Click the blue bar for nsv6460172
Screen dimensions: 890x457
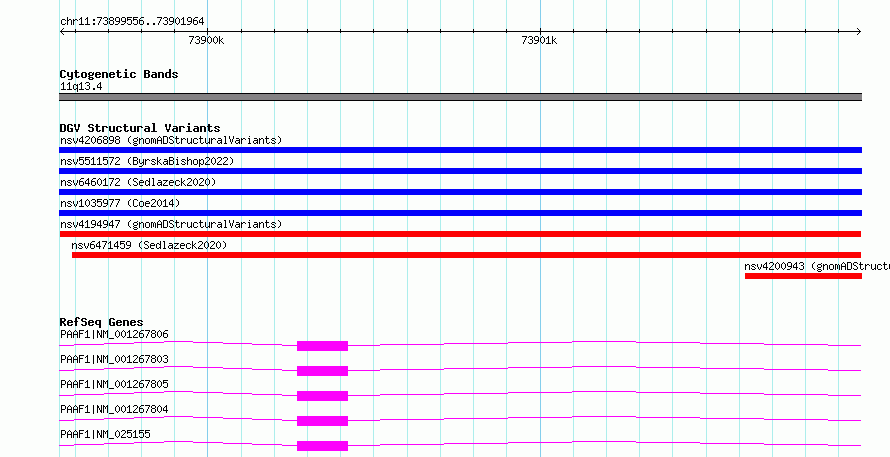click(x=460, y=192)
